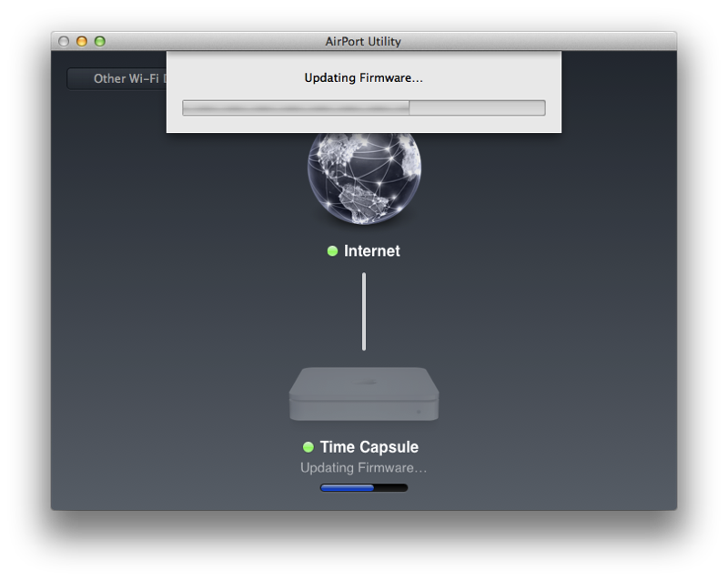The image size is (728, 581).
Task: Zoom the window with the green button
Action: coord(100,41)
